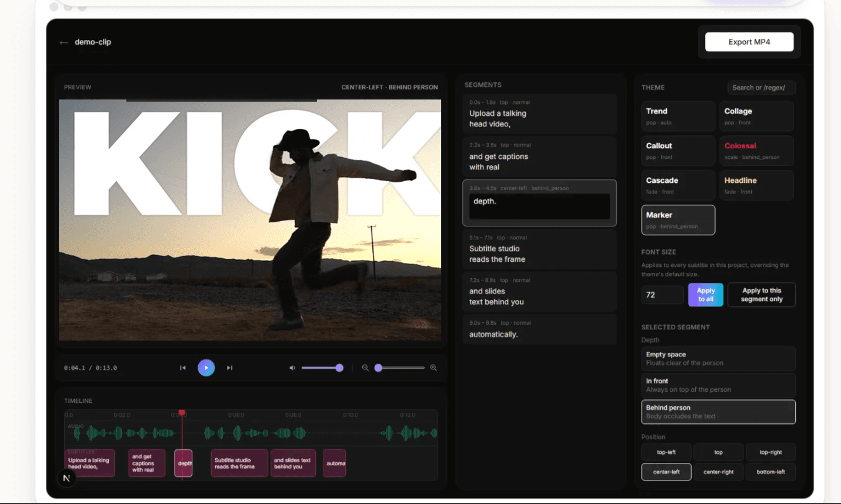Set position to top-left

tap(666, 452)
